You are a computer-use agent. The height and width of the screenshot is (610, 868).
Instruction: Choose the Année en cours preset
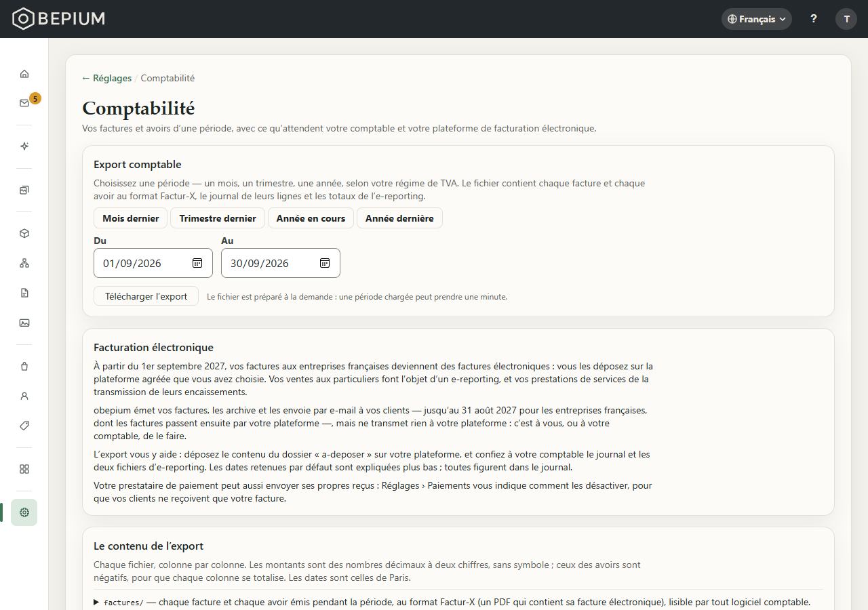(x=311, y=218)
